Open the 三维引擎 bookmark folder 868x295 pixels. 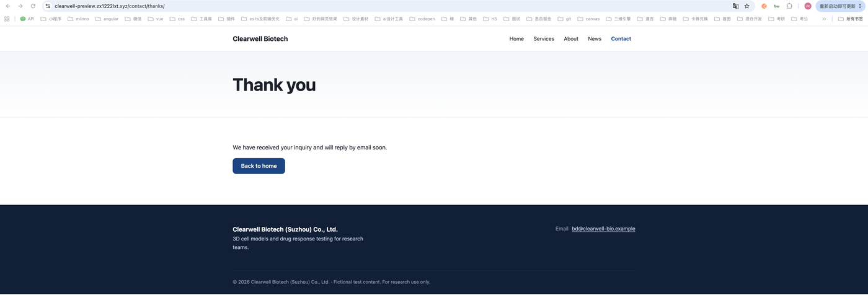click(618, 19)
